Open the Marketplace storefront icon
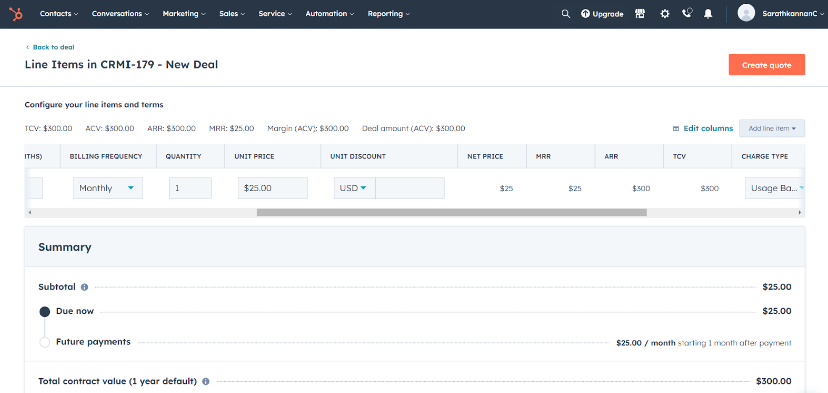This screenshot has width=828, height=393. 640,14
